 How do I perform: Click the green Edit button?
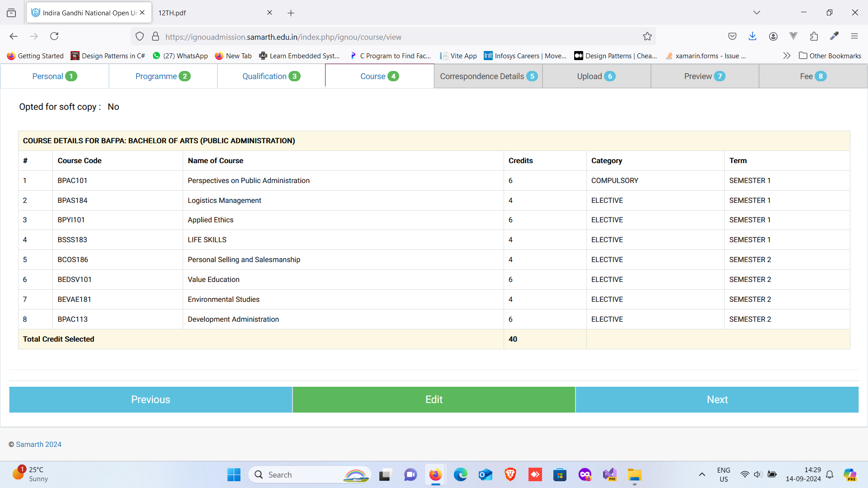434,399
